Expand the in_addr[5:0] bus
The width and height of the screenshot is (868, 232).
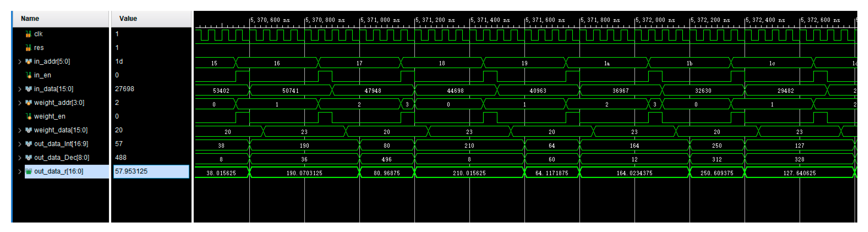pyautogui.click(x=20, y=61)
